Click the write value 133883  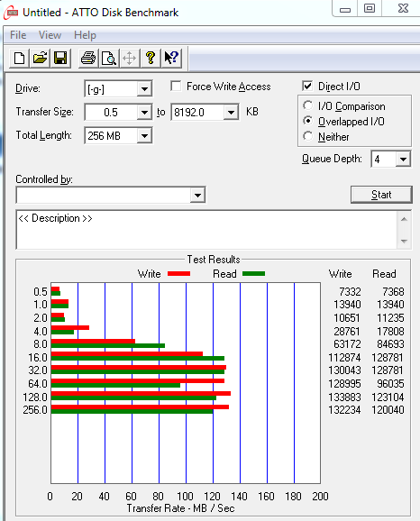coord(344,398)
